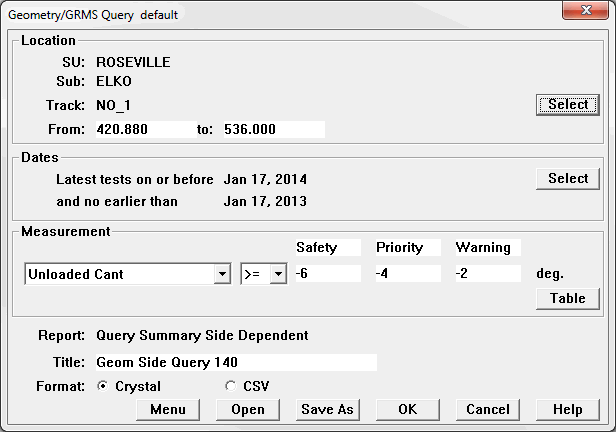Choose the Crystal format radio button

click(102, 386)
